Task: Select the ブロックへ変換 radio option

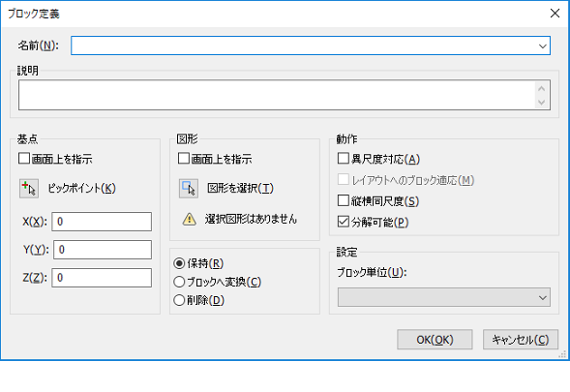Action: pos(179,282)
